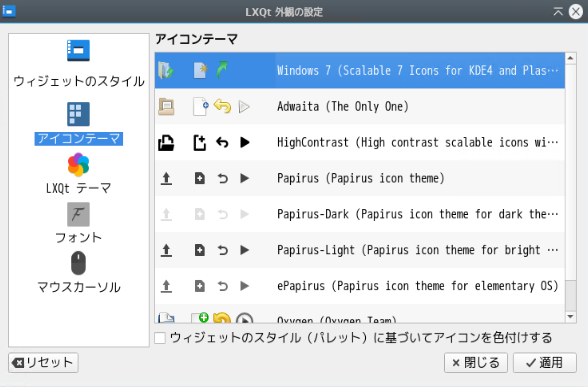Screen dimensions: 588x387
Task: Click the folder preview icon in Windows 7 row
Action: pyautogui.click(x=166, y=70)
